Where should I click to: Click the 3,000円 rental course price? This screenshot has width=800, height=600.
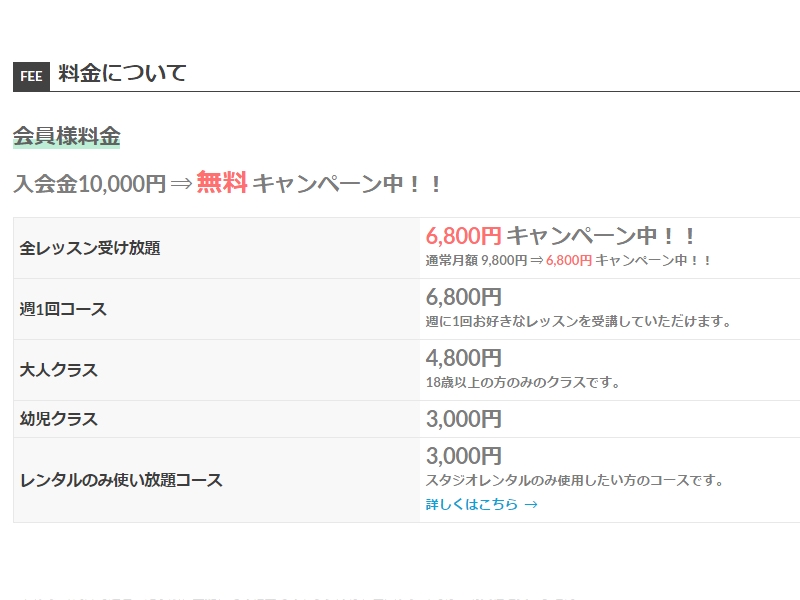(463, 456)
